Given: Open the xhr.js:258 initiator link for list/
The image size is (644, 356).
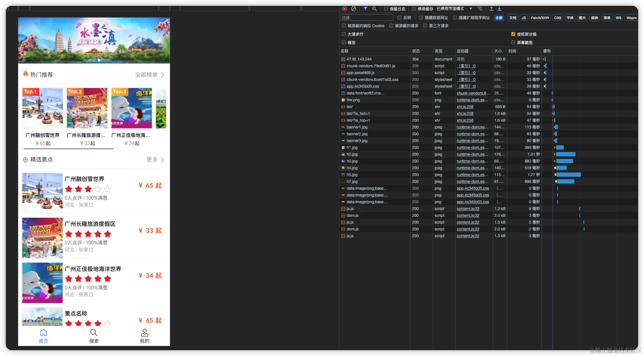Looking at the screenshot, I should [465, 107].
